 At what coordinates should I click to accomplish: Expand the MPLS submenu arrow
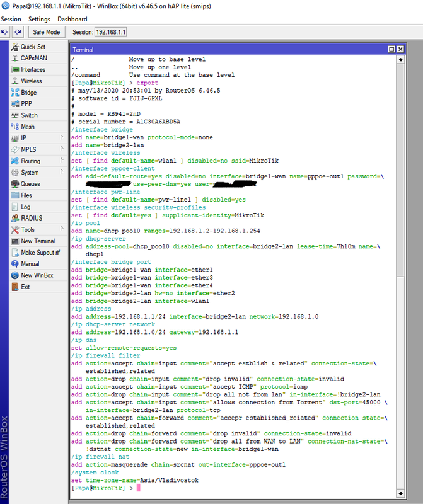click(62, 149)
